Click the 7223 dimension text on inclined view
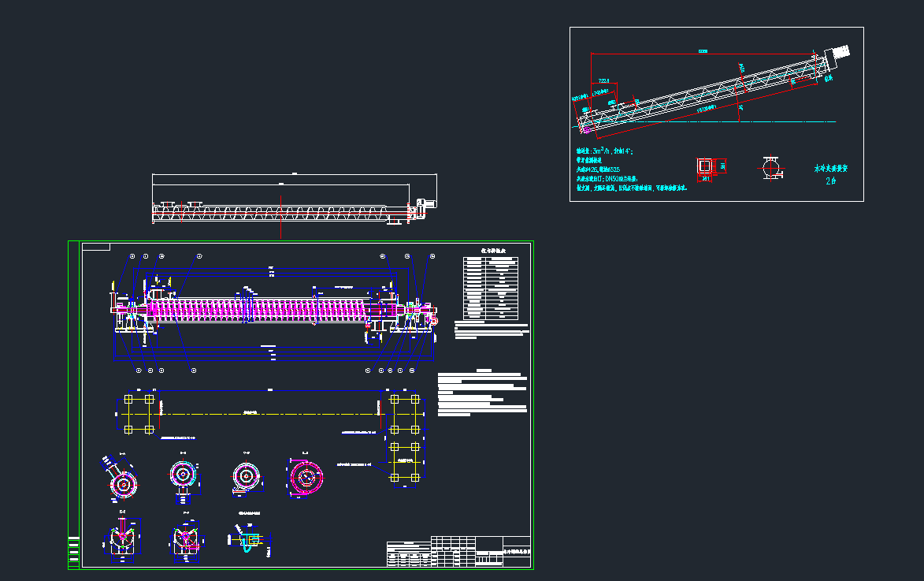 (x=604, y=81)
